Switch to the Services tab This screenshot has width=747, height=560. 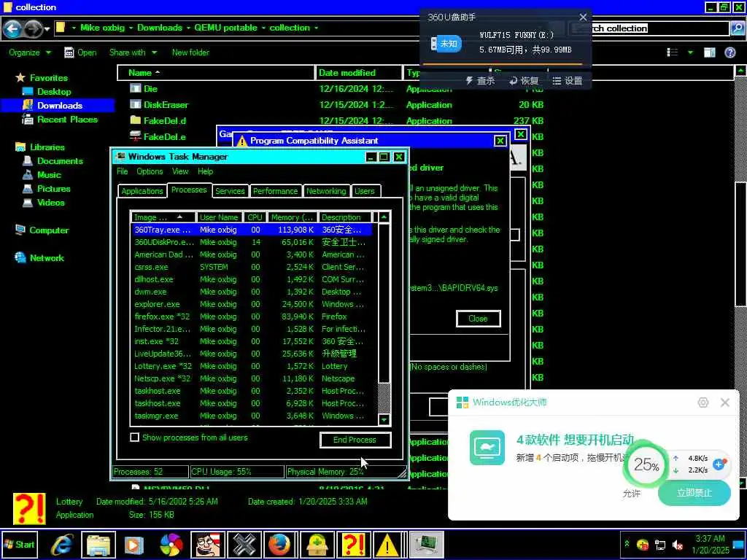click(230, 191)
